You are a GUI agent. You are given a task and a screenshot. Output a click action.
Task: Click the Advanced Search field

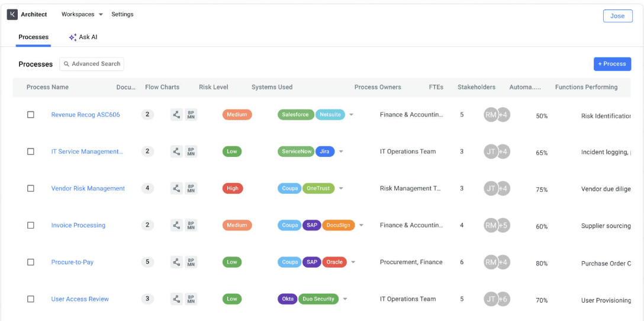[x=92, y=64]
